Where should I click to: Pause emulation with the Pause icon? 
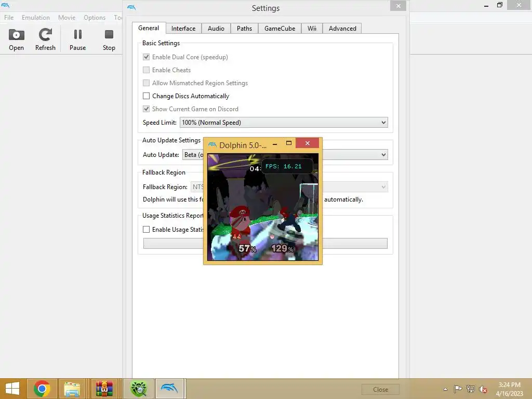point(78,39)
